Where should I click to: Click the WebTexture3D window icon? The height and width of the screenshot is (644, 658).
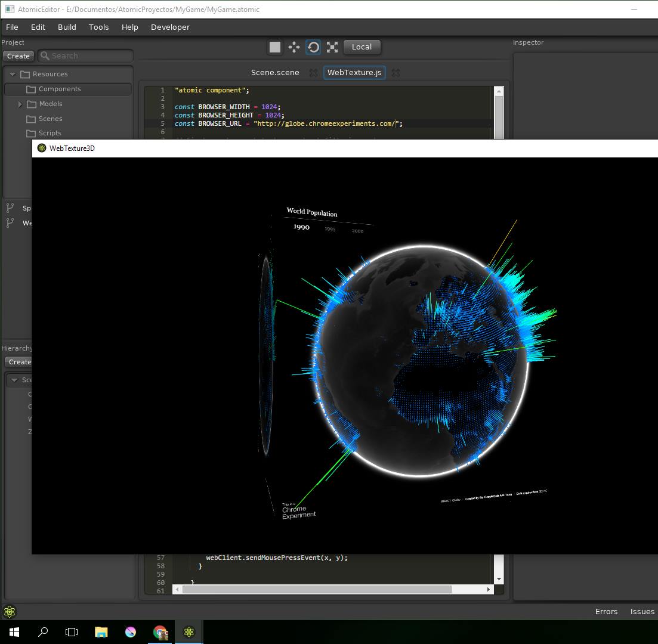(x=42, y=148)
